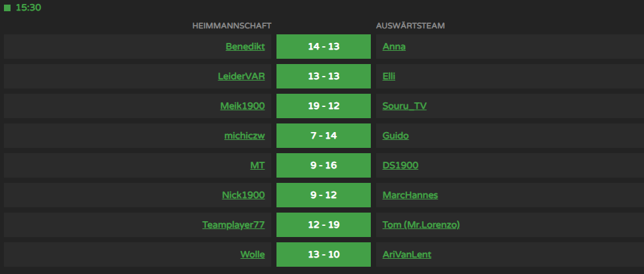Open Benedikt's player profile link
Image resolution: width=644 pixels, height=274 pixels.
coord(245,46)
